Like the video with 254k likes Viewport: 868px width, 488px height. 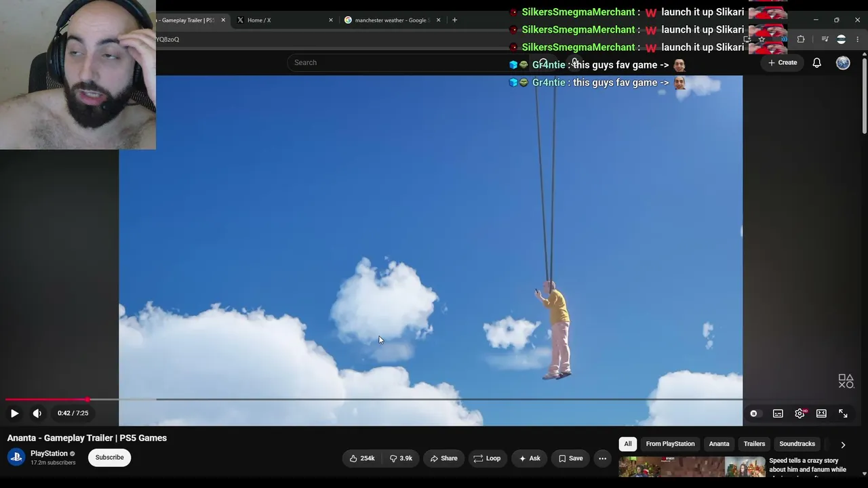[x=362, y=458]
